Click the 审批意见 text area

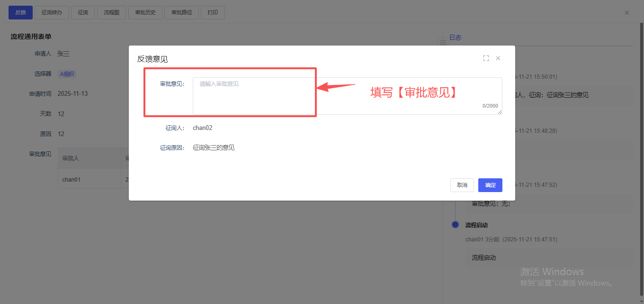(x=347, y=96)
